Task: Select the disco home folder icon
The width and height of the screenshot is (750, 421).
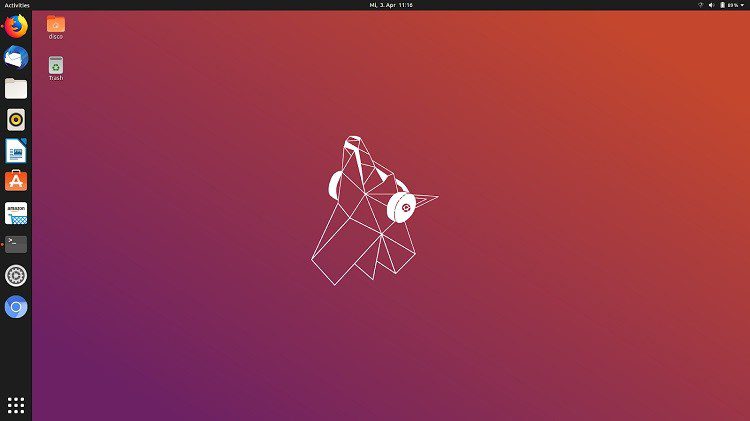Action: click(x=56, y=27)
